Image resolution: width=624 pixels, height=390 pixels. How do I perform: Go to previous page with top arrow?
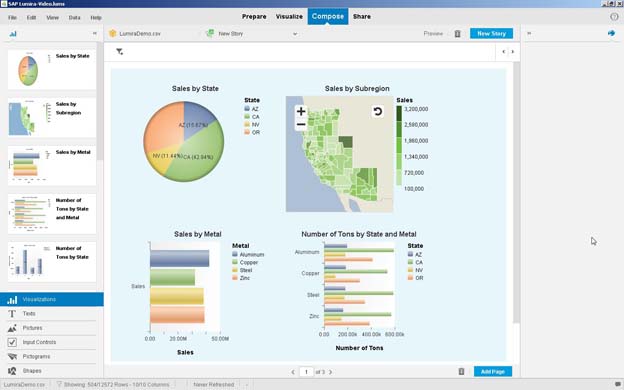click(x=503, y=52)
